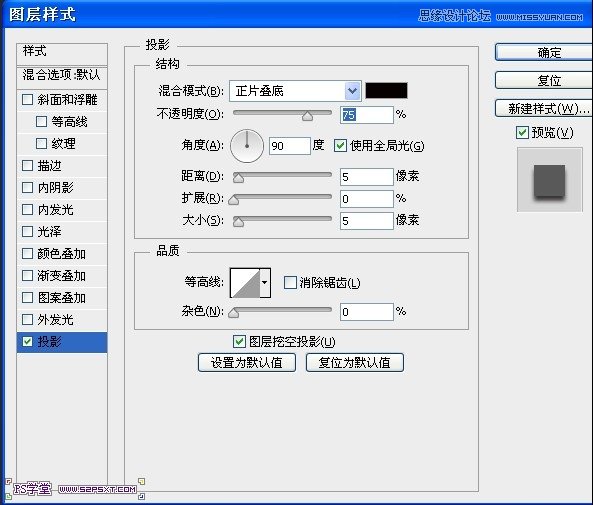Click 复位为默认值 button

355,363
